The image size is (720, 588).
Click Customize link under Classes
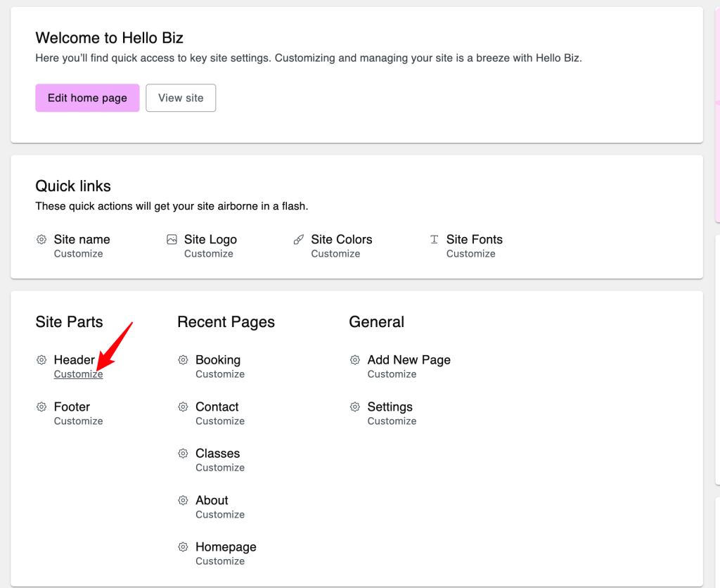tap(220, 468)
